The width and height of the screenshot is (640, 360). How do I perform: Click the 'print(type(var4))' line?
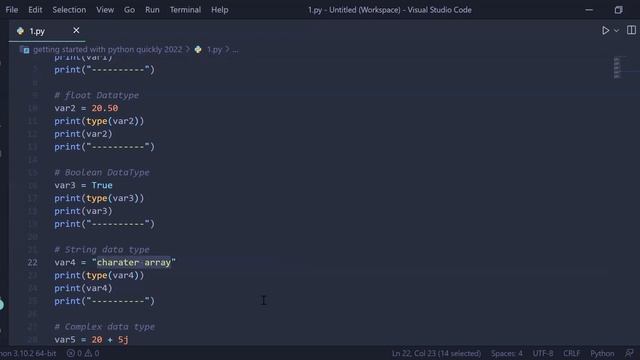click(99, 276)
